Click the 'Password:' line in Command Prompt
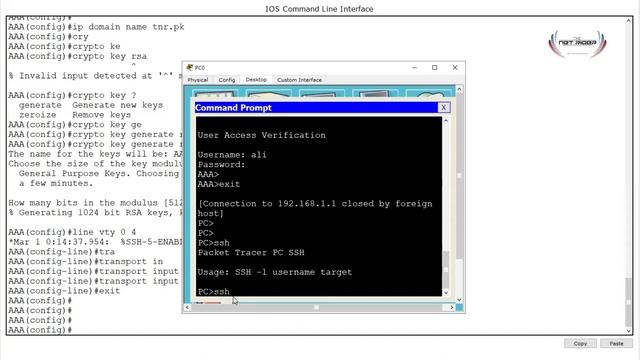 pos(222,164)
